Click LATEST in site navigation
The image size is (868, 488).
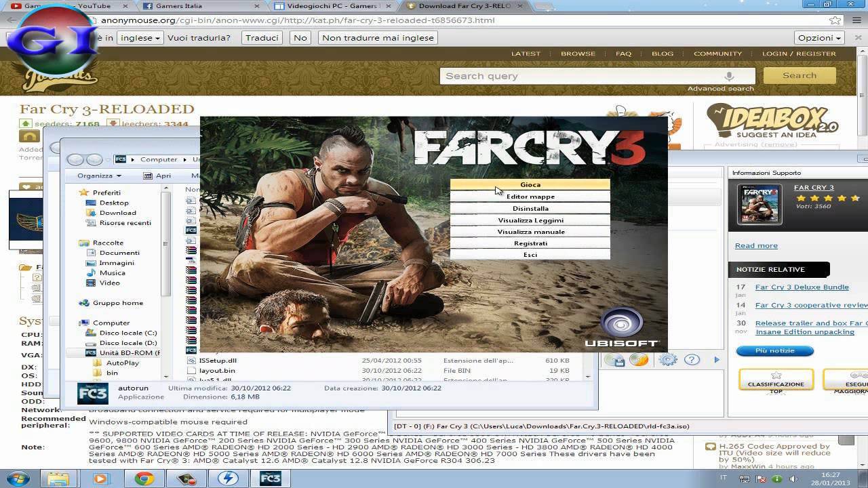[x=526, y=54]
